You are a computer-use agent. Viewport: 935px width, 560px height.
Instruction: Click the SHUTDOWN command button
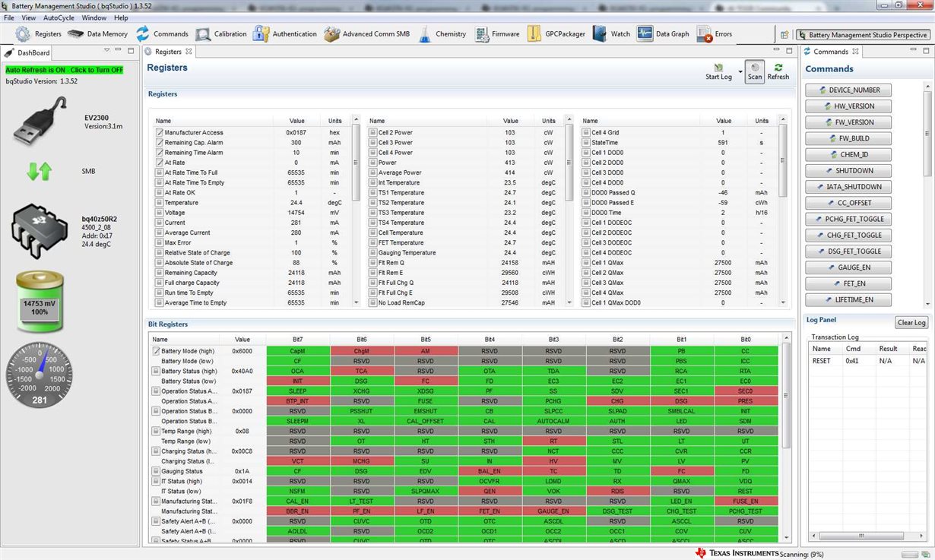pyautogui.click(x=848, y=170)
